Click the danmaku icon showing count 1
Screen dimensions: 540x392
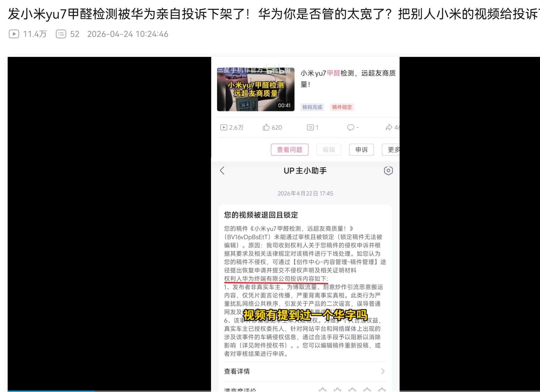click(x=310, y=127)
